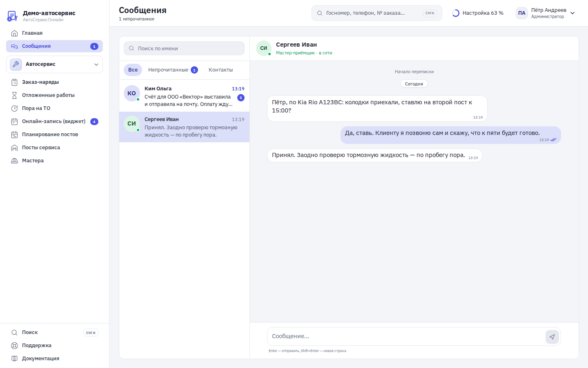
Task: Focus the global Госномер, телефон search field
Action: tap(376, 13)
